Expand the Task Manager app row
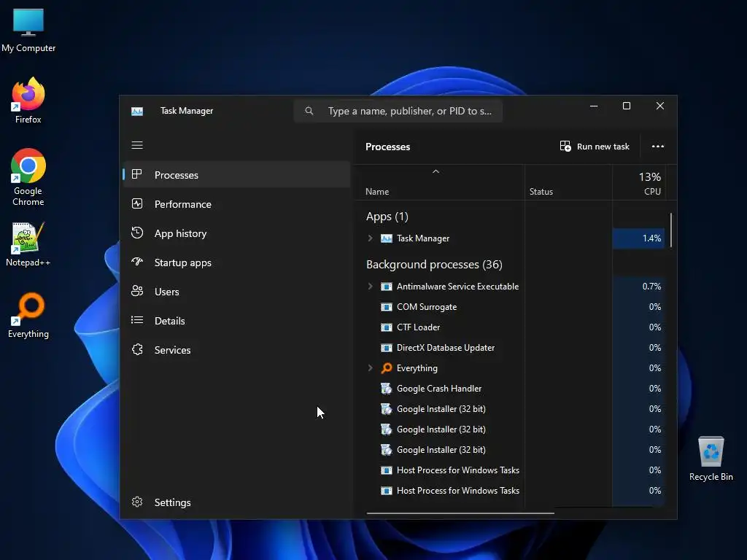Screen dimensions: 747x560 pyautogui.click(x=370, y=238)
